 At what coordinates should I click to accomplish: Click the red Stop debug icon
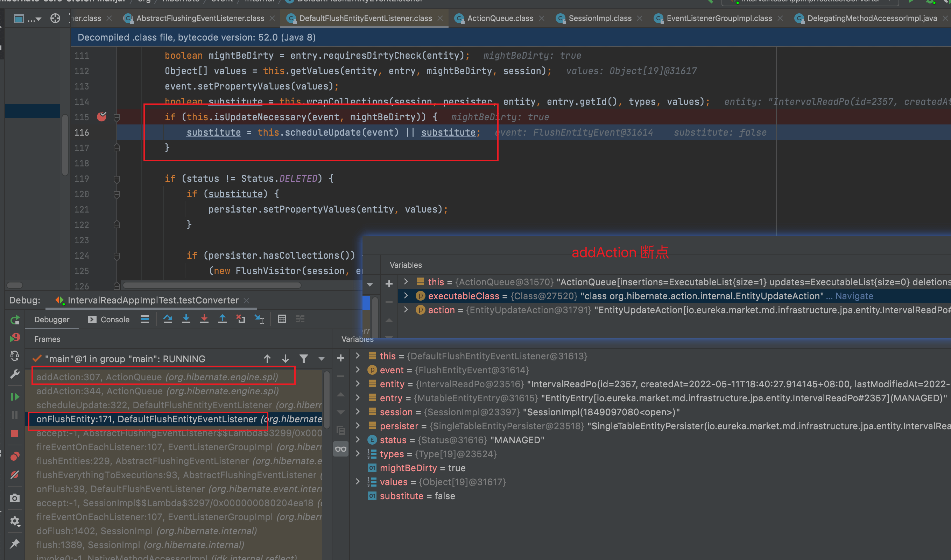[15, 433]
